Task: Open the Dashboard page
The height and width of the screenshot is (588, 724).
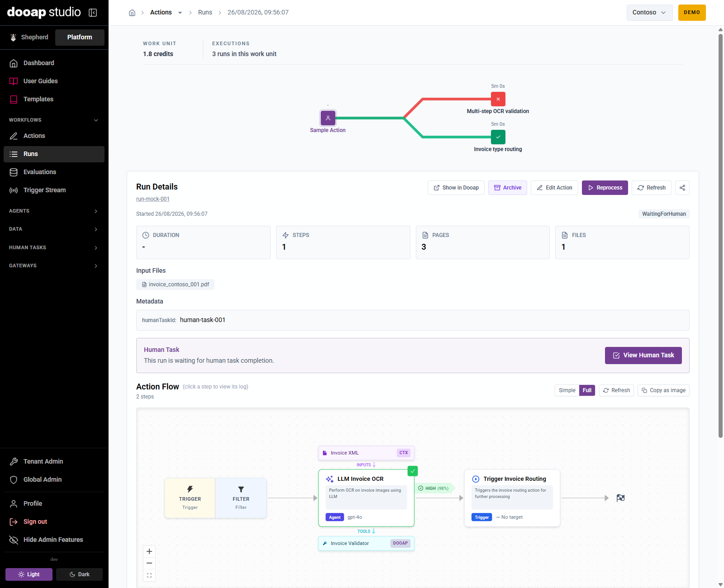Action: pyautogui.click(x=54, y=63)
